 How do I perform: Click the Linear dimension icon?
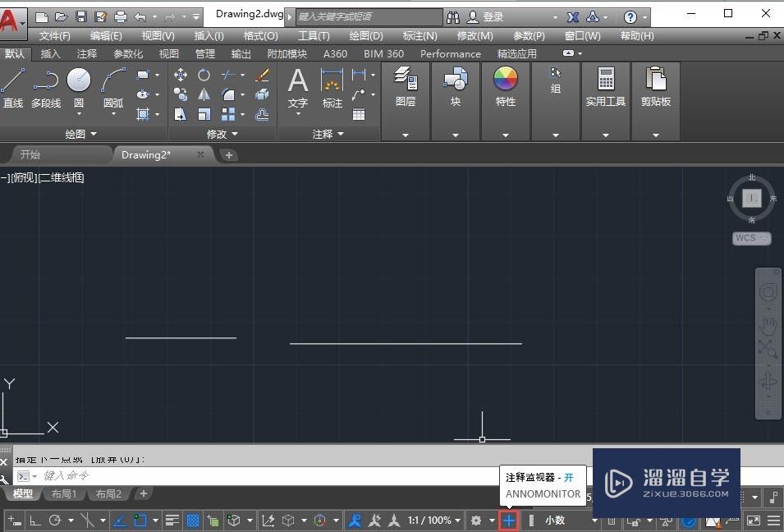click(x=359, y=75)
